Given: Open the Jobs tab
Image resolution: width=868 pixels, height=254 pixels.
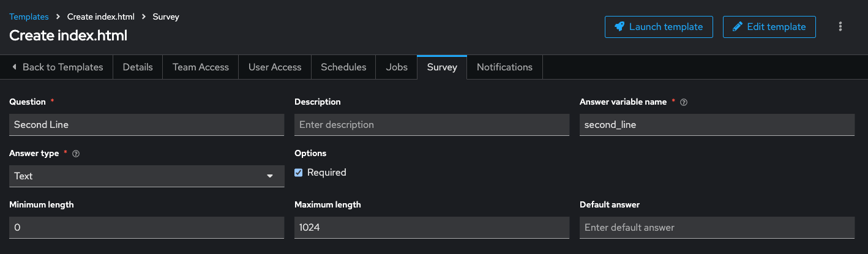Looking at the screenshot, I should [397, 67].
